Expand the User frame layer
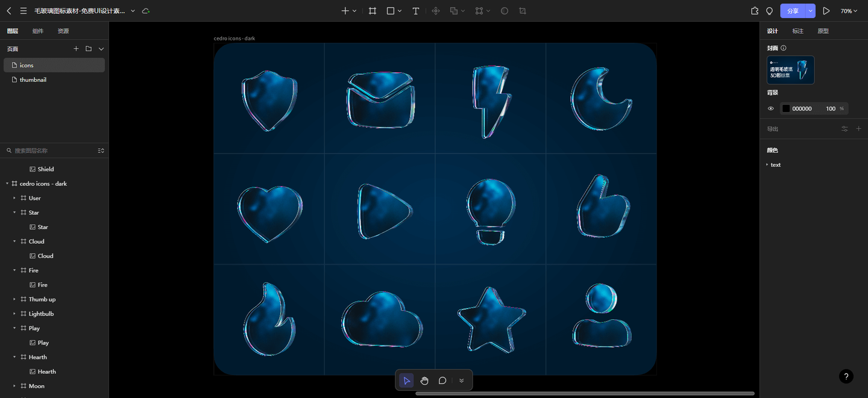This screenshot has height=398, width=868. [x=14, y=198]
